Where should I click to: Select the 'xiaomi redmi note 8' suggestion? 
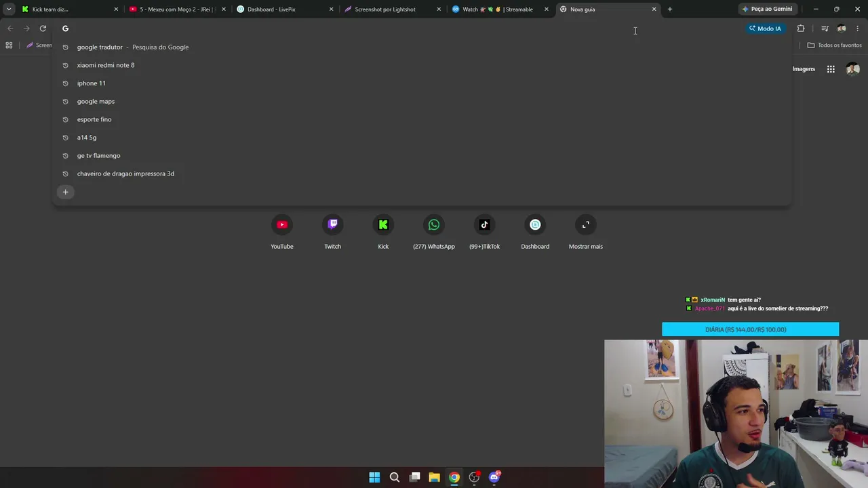pos(422,65)
